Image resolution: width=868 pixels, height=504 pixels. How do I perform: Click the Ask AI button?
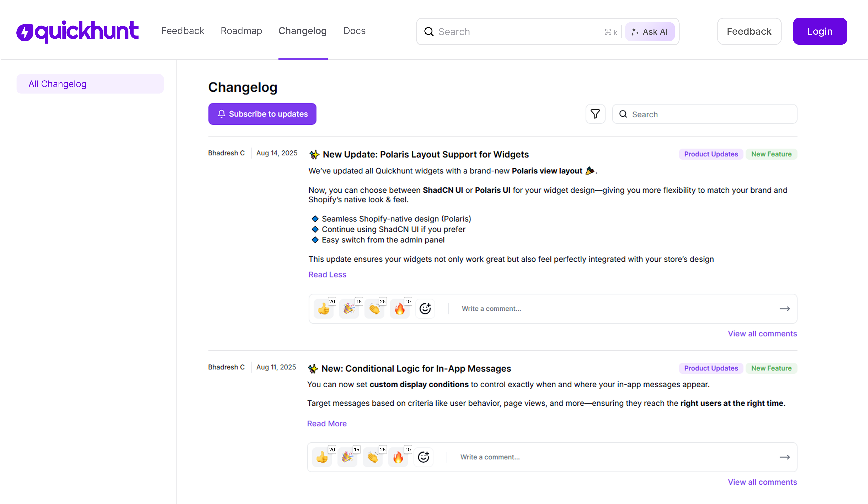pyautogui.click(x=650, y=32)
